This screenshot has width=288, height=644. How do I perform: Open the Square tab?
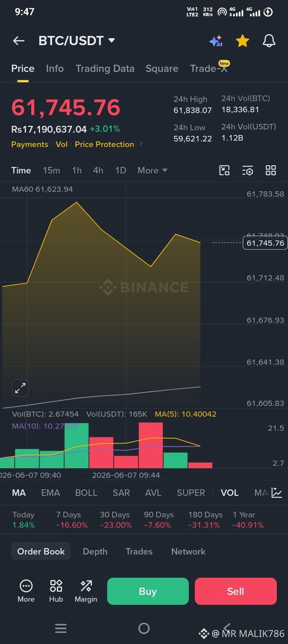click(162, 69)
